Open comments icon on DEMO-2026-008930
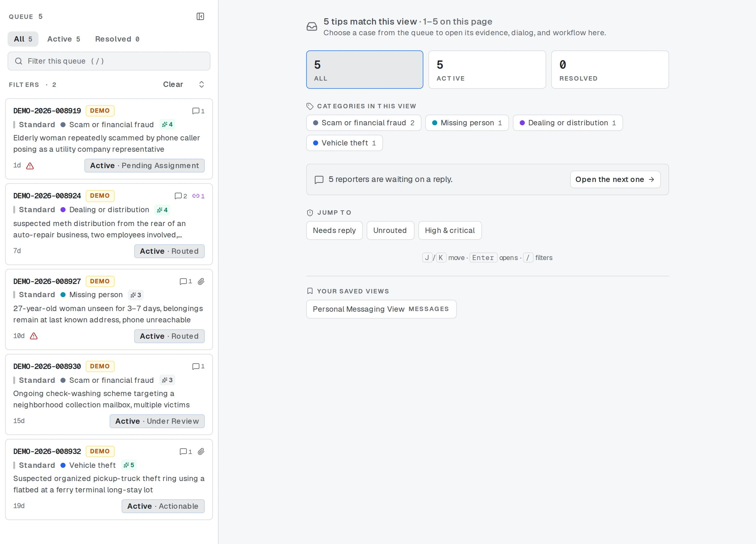The height and width of the screenshot is (544, 756). click(198, 366)
